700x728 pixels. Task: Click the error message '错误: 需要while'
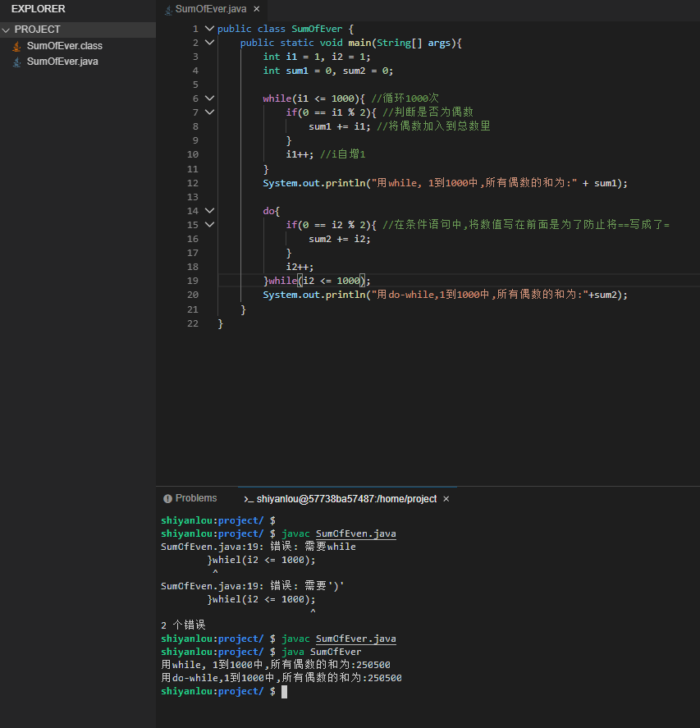pyautogui.click(x=313, y=547)
